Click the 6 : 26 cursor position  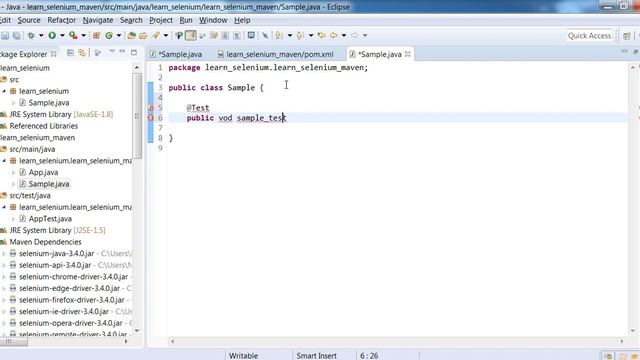[369, 356]
